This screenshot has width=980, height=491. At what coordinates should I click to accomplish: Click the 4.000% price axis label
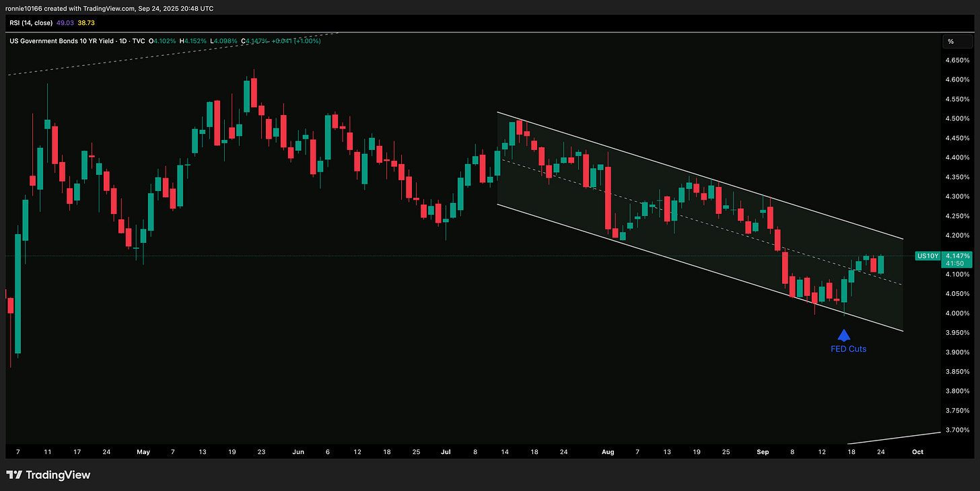pos(958,313)
